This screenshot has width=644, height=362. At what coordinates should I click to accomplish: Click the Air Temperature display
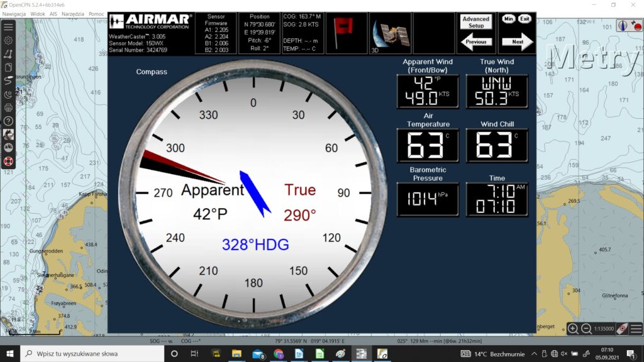[x=428, y=145]
